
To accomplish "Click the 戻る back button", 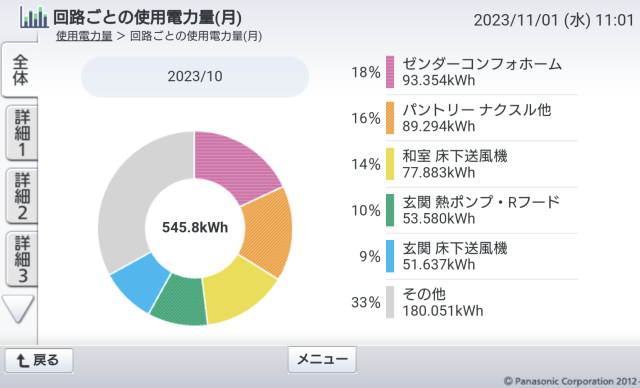I will 39,360.
